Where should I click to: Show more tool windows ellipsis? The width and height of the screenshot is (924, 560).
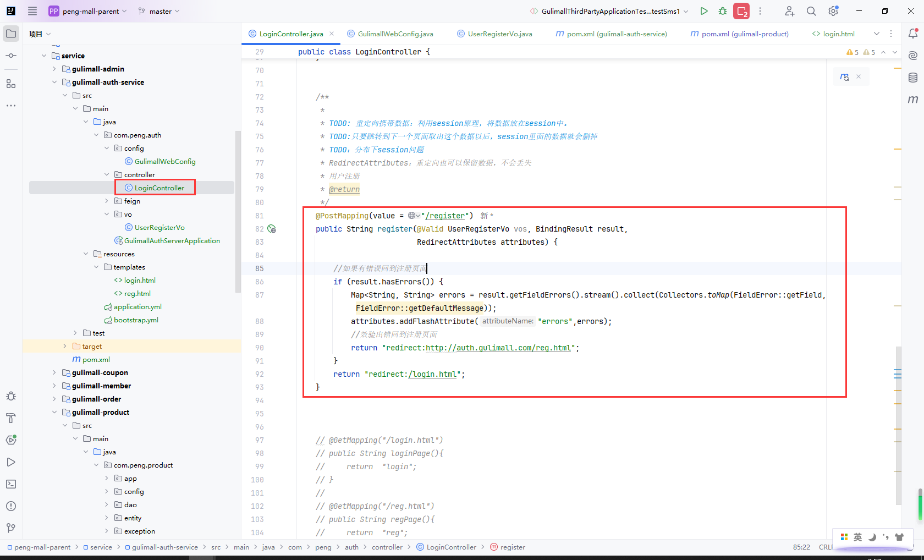pyautogui.click(x=11, y=105)
